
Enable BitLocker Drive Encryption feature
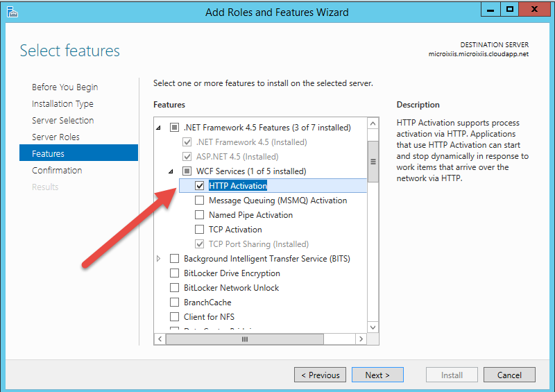(175, 273)
